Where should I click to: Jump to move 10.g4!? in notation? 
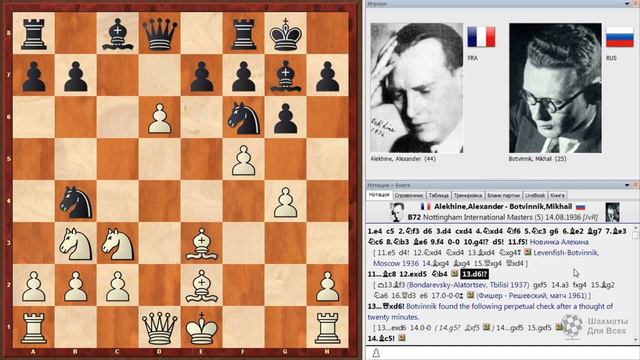tap(477, 242)
